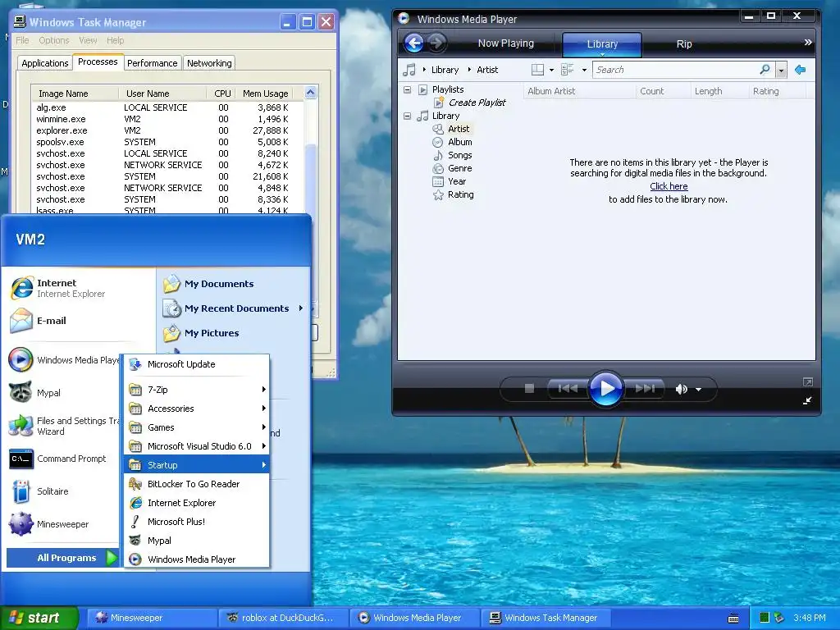Viewport: 840px width, 630px height.
Task: Click the Search field in Media Player
Action: coord(676,70)
